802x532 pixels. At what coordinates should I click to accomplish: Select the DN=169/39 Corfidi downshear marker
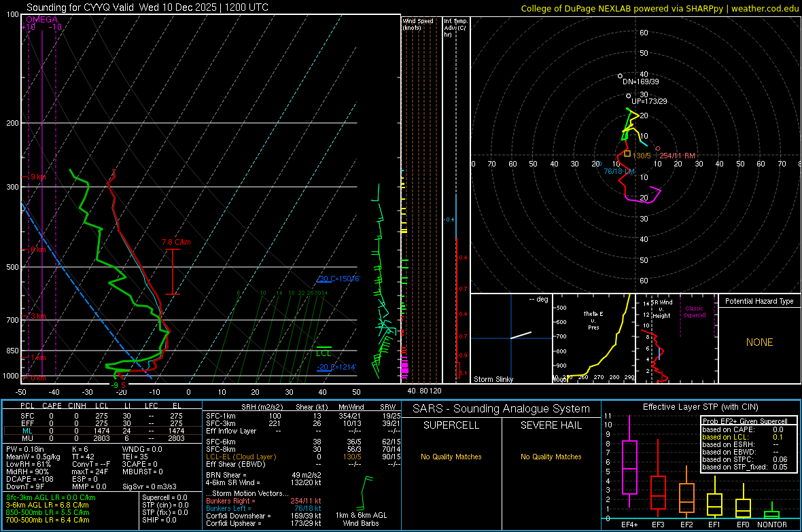[x=620, y=76]
